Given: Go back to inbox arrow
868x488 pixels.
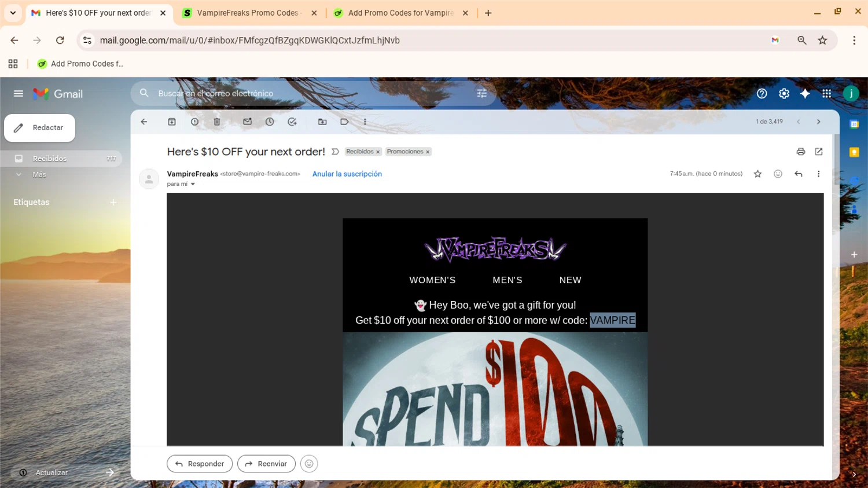Looking at the screenshot, I should 144,122.
